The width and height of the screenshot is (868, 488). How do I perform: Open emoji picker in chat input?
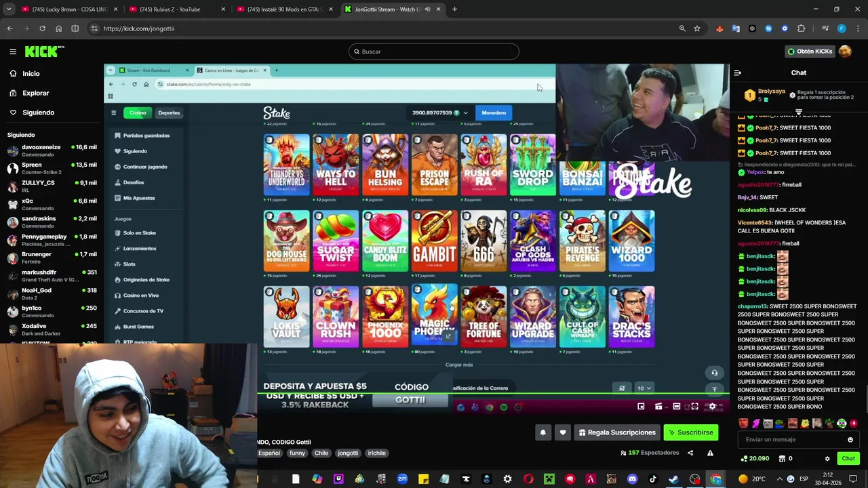(850, 440)
